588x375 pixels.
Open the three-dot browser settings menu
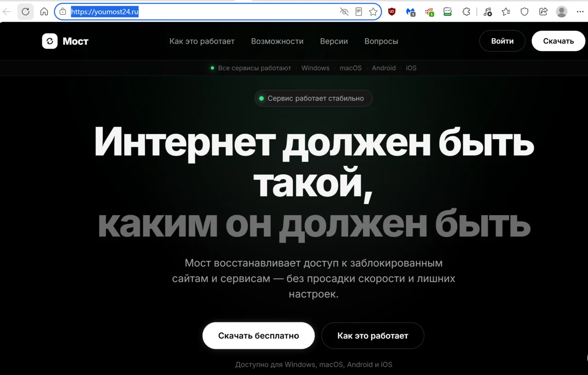point(580,12)
